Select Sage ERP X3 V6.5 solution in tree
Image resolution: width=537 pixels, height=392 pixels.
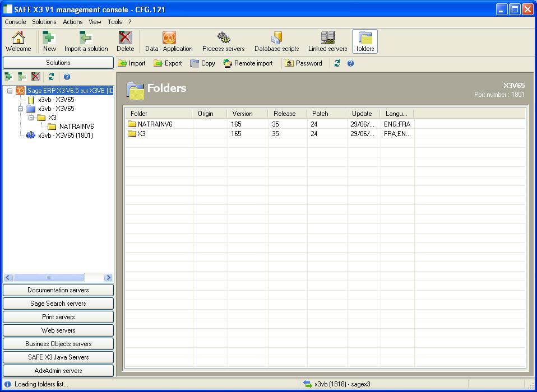pyautogui.click(x=70, y=91)
